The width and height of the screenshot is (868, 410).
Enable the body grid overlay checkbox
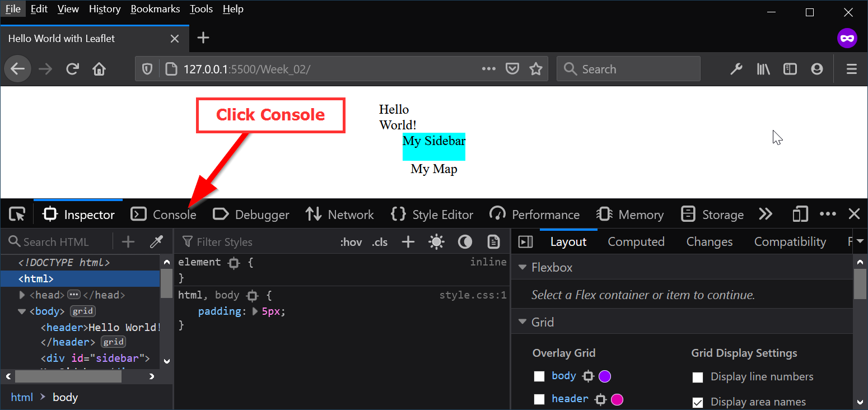[x=539, y=376]
